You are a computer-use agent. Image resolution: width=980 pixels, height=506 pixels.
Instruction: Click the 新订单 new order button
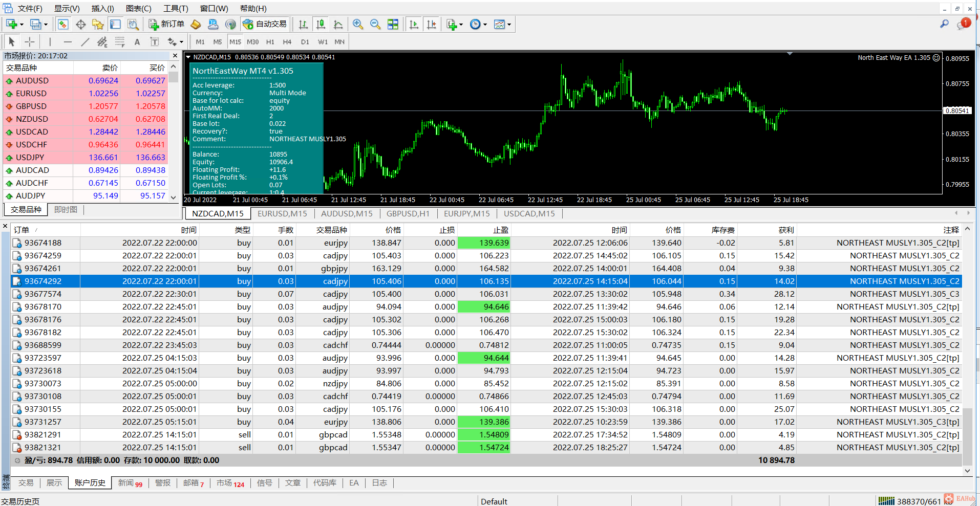click(167, 24)
